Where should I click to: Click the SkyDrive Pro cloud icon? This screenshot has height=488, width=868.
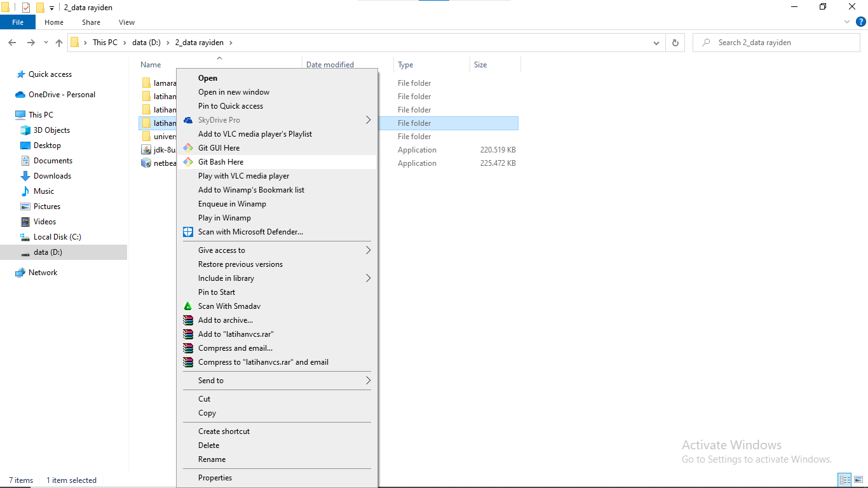[x=188, y=120]
